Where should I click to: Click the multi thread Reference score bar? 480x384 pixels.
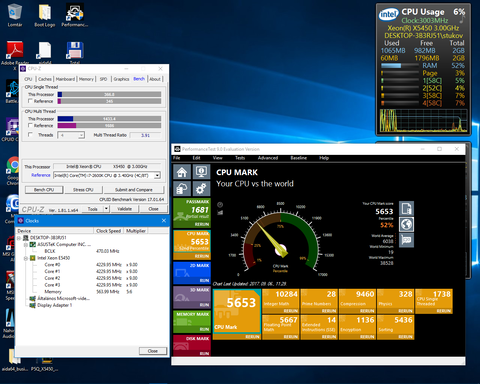point(109,125)
